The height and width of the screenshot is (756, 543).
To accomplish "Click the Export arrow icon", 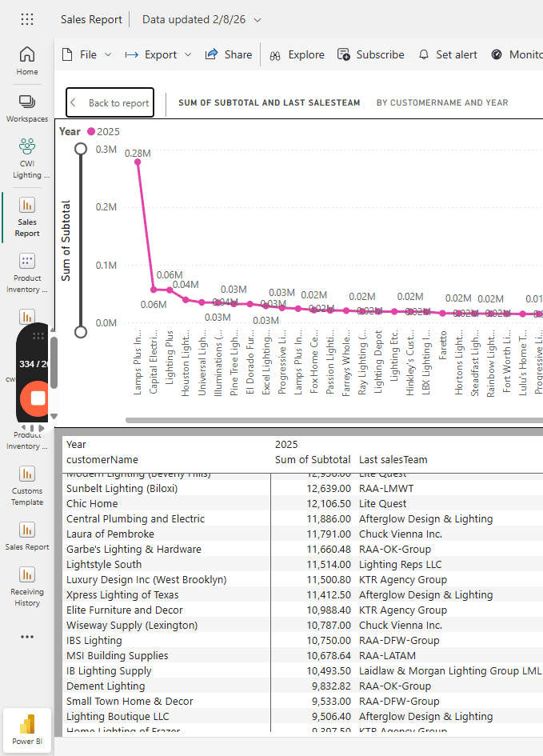I will 131,55.
